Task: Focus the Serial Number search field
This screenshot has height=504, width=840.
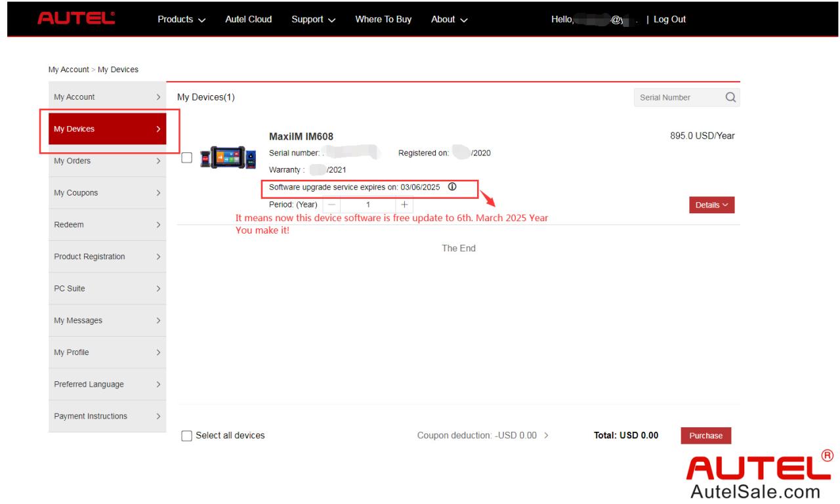Action: pyautogui.click(x=678, y=97)
